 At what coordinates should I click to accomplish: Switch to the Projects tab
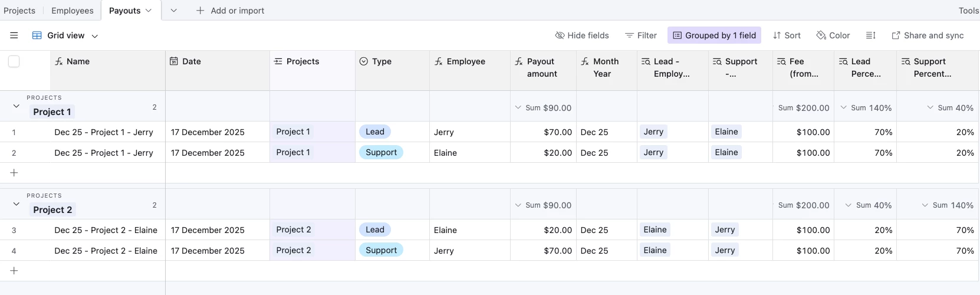[19, 11]
